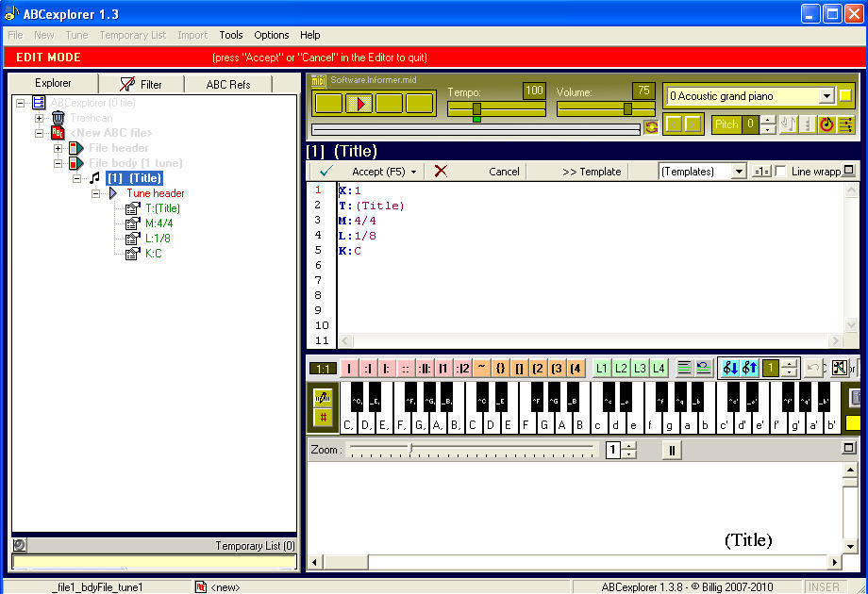Click the white C key on piano
868x594 pixels.
tap(473, 425)
